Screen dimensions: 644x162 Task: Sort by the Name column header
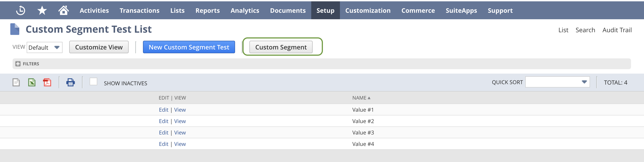click(x=361, y=98)
